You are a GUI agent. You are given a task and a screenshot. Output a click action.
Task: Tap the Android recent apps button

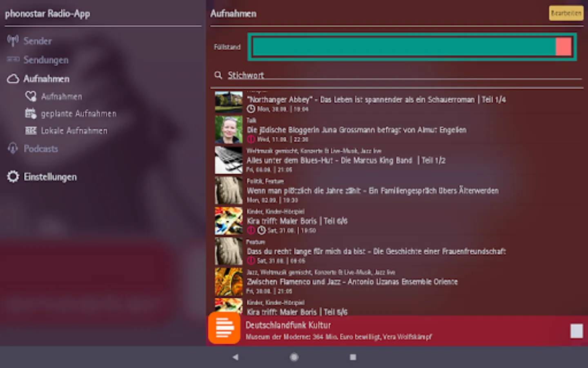coord(353,357)
